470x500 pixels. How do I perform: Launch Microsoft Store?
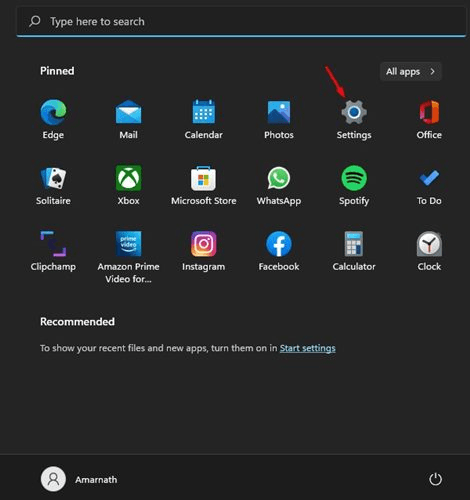pos(204,185)
